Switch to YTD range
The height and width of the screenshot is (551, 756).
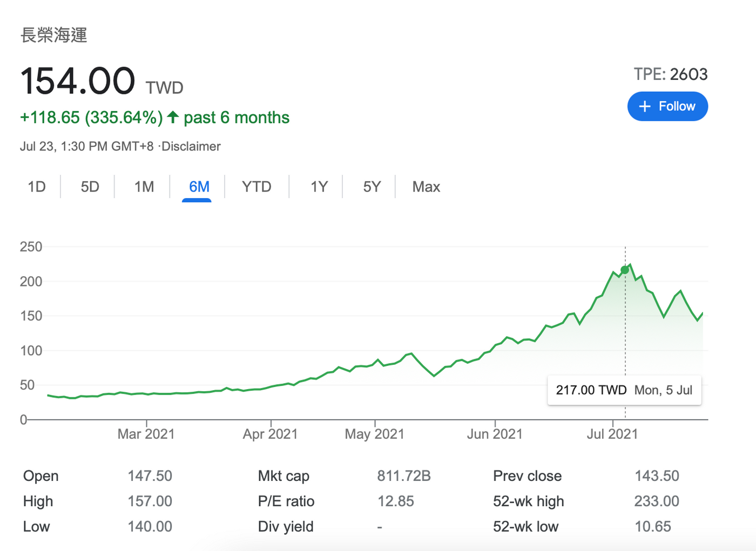[x=256, y=187]
